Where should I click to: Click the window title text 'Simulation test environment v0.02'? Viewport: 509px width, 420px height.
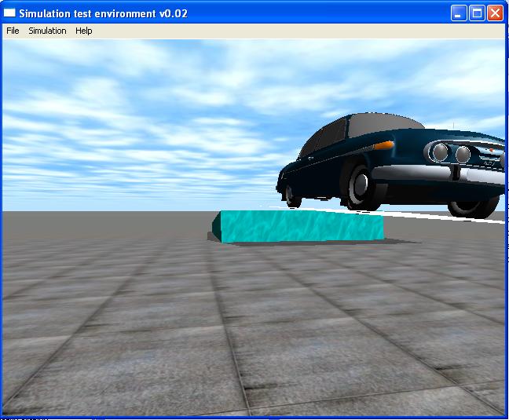tap(103, 13)
